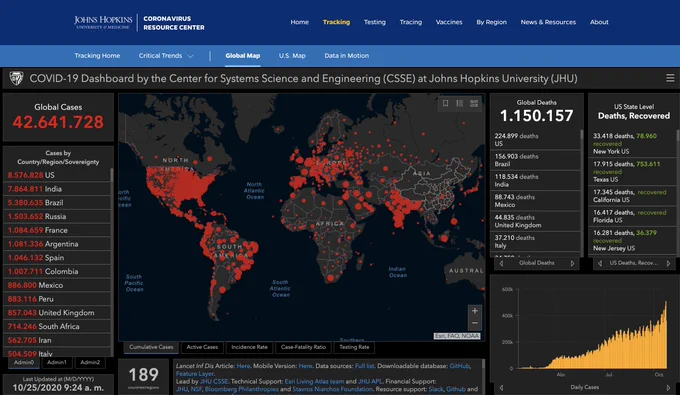Go to next US Deaths panel page
Viewport: 680px width, 395px height.
[x=668, y=263]
